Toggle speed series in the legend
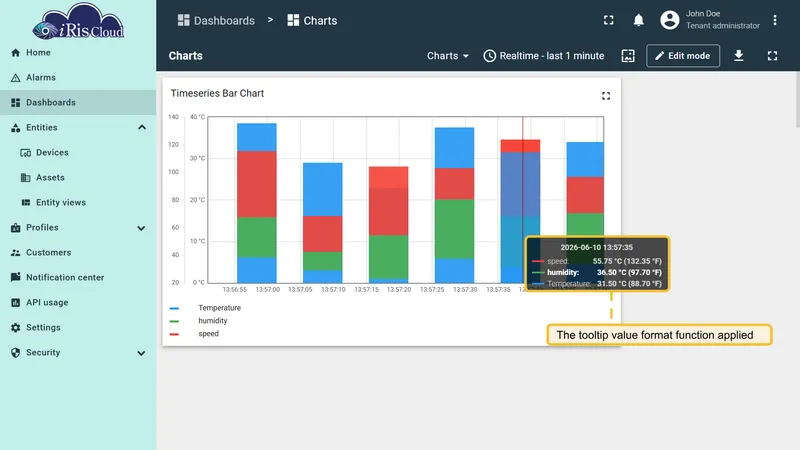This screenshot has height=450, width=800. pos(208,333)
